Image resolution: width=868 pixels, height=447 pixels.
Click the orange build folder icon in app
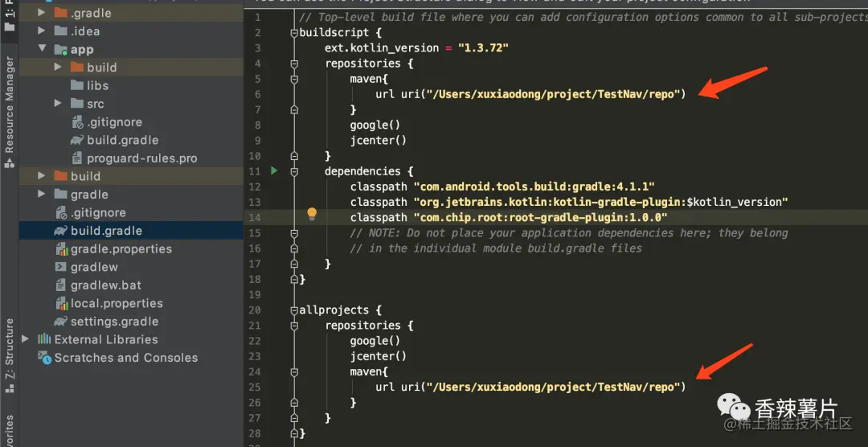77,68
